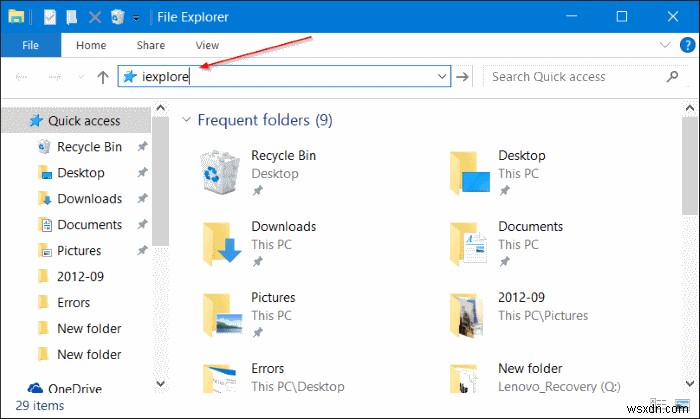Select Pictures in the navigation pane

tap(79, 250)
